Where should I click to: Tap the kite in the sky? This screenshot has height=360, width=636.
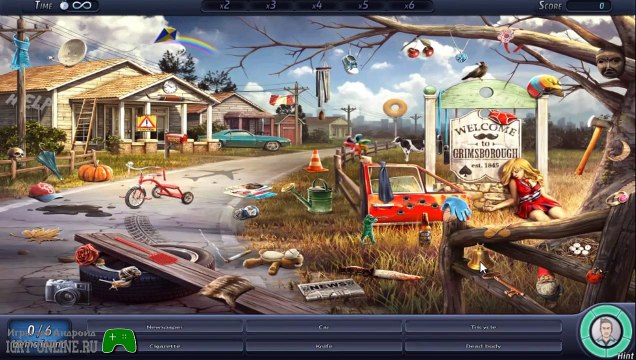[166, 35]
